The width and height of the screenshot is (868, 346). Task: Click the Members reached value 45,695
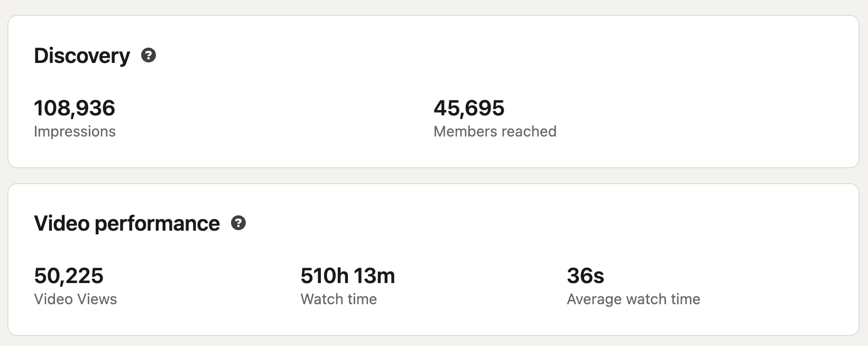click(469, 108)
